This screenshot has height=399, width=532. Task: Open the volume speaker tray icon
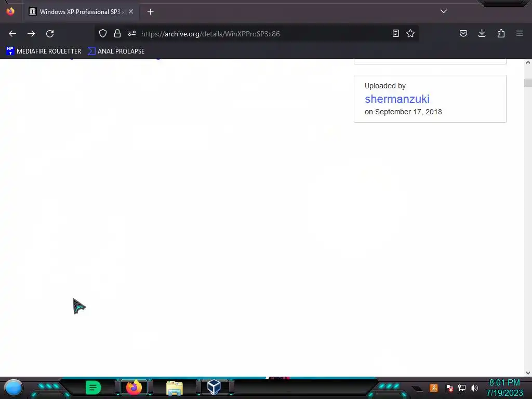[x=474, y=388]
